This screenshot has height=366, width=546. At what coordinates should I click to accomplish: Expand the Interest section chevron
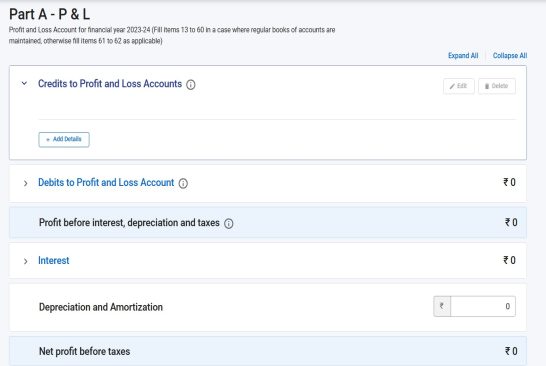tap(25, 261)
